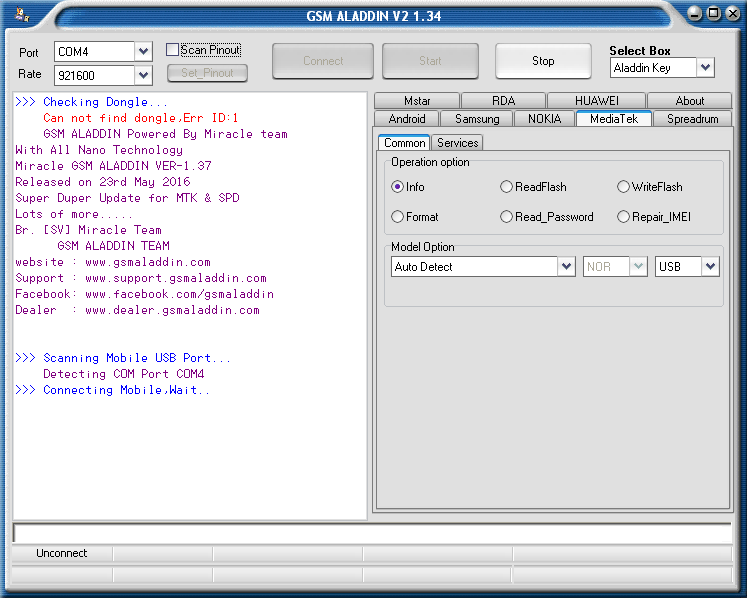Viewport: 747px width, 598px height.
Task: Choose the Read_Password operation option
Action: point(506,217)
